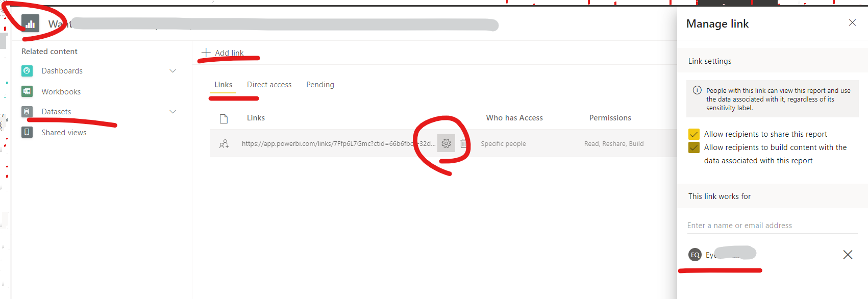
Task: Open Workbooks in related content
Action: pos(61,92)
